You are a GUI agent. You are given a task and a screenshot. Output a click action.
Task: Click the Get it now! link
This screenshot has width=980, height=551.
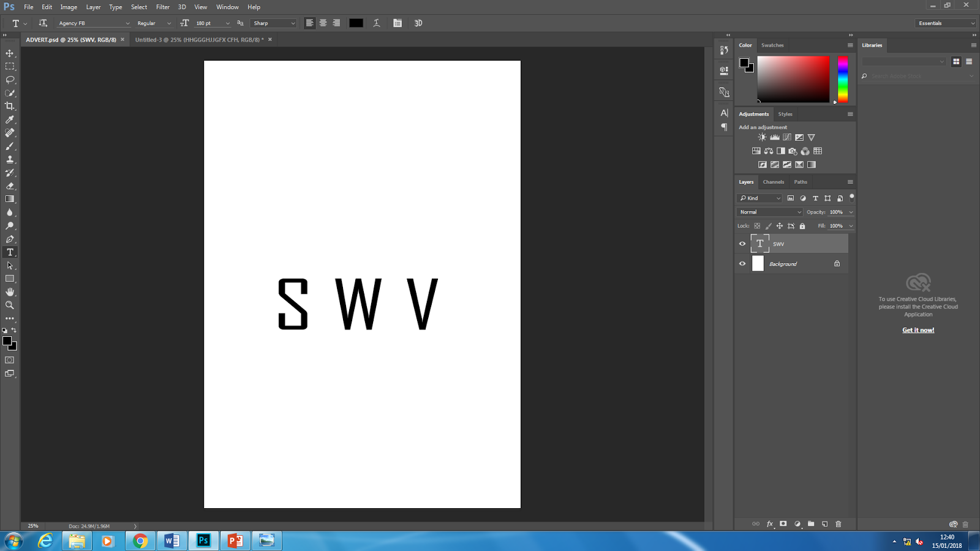(918, 330)
